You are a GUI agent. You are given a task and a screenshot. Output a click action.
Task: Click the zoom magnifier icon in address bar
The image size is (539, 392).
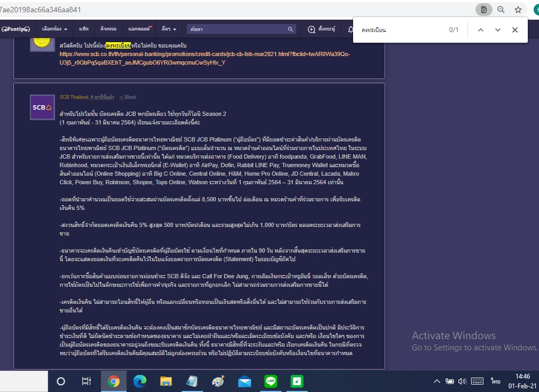click(501, 10)
